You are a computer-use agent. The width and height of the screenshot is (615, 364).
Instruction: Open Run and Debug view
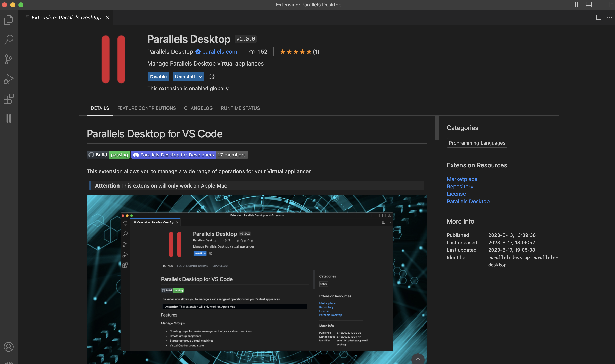pyautogui.click(x=9, y=79)
